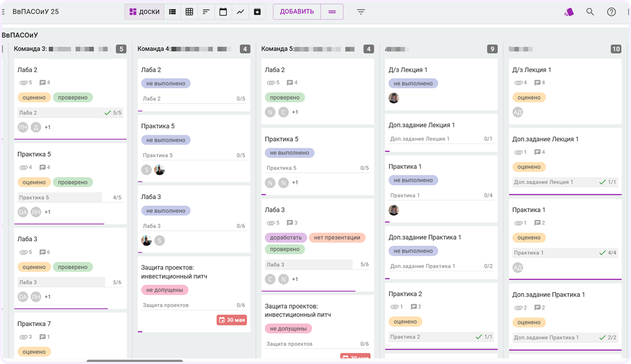Click the purple cards icon in the header
Viewport: 631px width, 364px height.
click(569, 12)
